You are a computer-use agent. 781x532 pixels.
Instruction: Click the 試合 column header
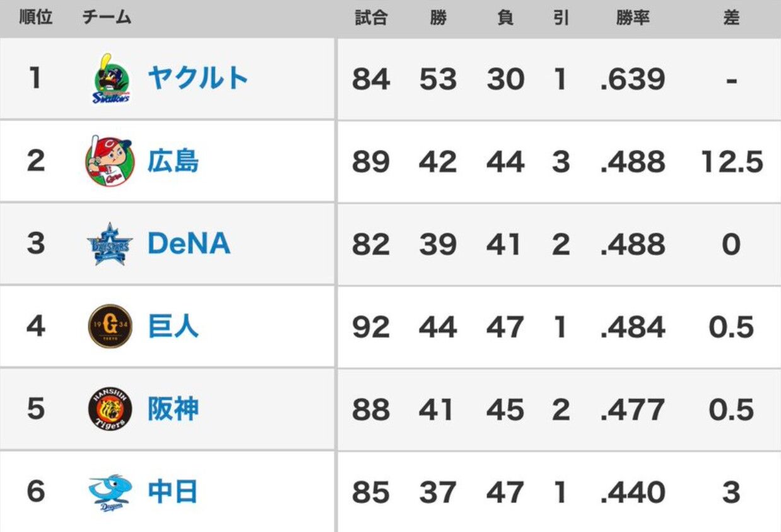click(x=371, y=18)
